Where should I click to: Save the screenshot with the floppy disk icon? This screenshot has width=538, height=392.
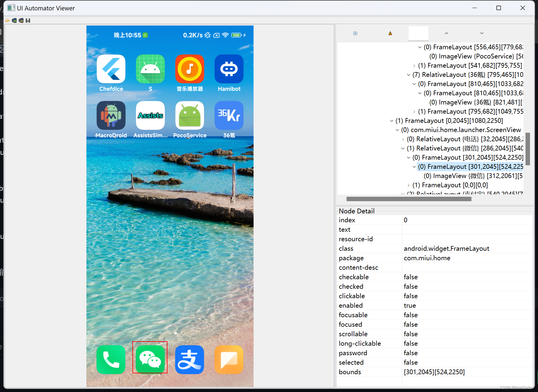click(28, 20)
